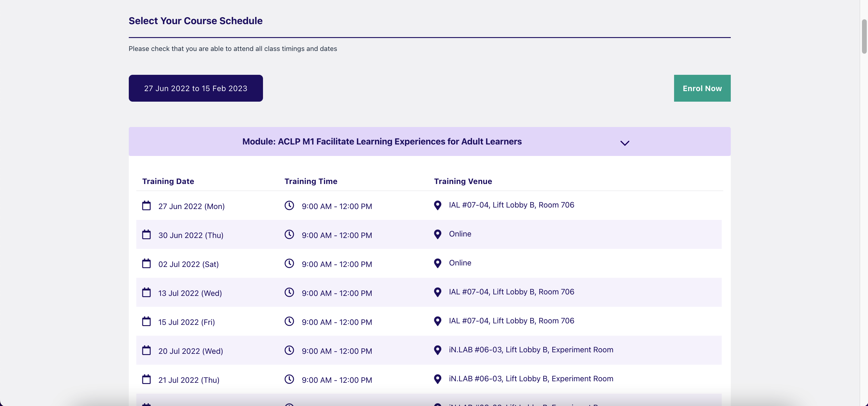Click the Training Date column header
Screen dimensions: 868x406
168,181
